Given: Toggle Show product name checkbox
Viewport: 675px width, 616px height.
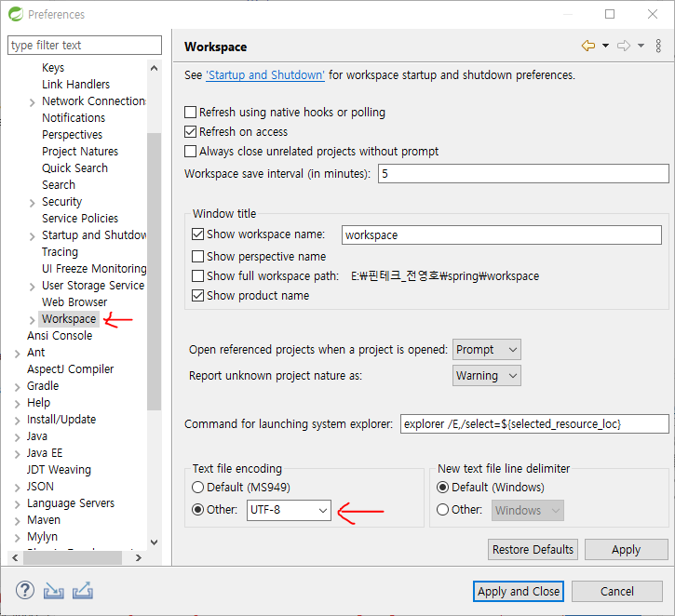Looking at the screenshot, I should click(197, 296).
